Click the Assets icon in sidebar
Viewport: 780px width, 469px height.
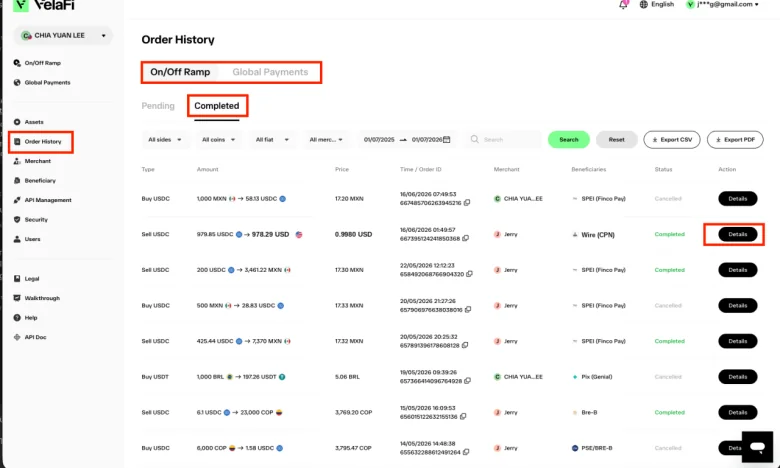pyautogui.click(x=17, y=122)
